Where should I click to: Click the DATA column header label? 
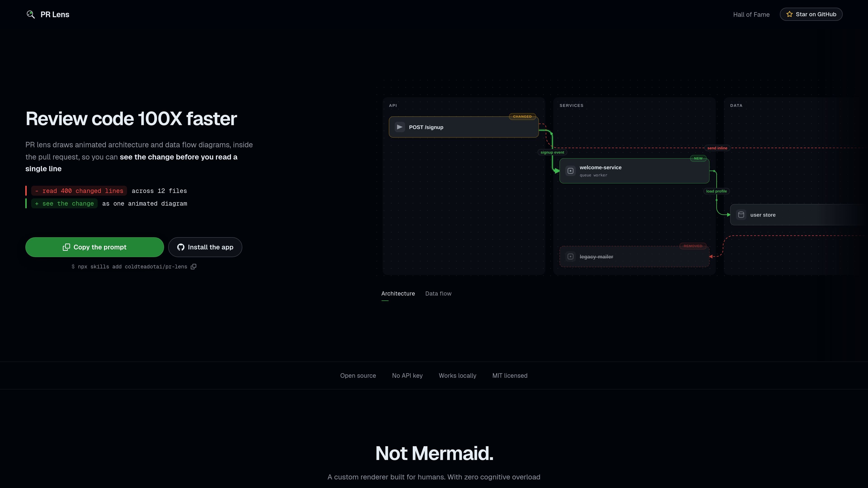click(x=736, y=106)
